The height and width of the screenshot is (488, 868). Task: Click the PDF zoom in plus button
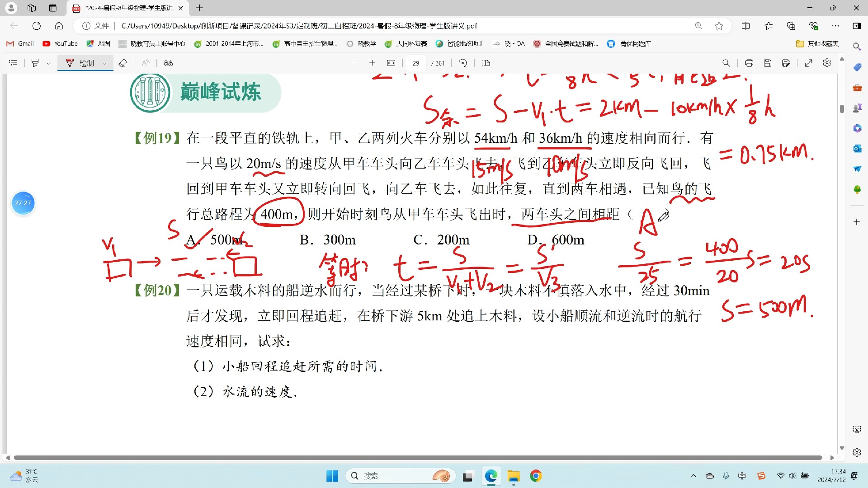pyautogui.click(x=372, y=63)
